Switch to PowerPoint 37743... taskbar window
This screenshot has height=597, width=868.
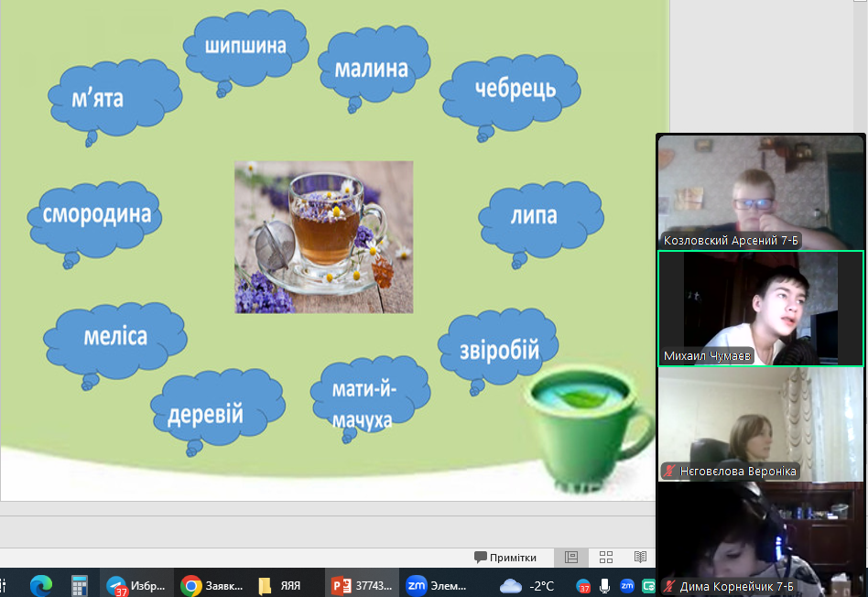[361, 585]
